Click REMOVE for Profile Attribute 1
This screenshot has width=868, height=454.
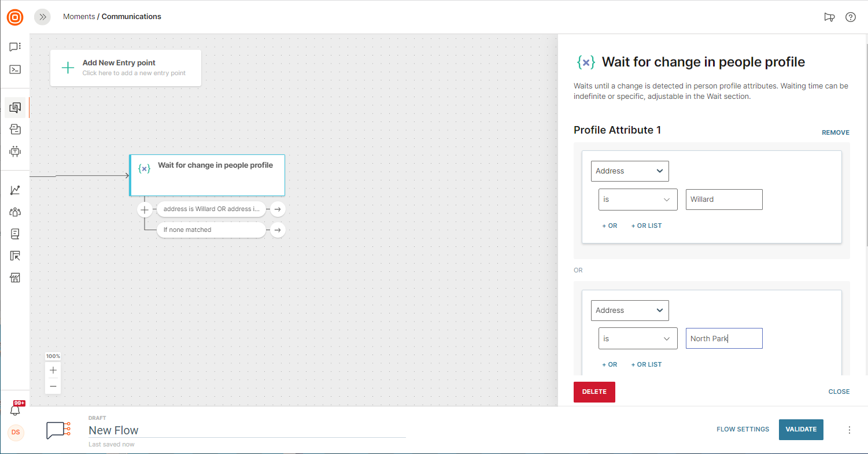(835, 132)
